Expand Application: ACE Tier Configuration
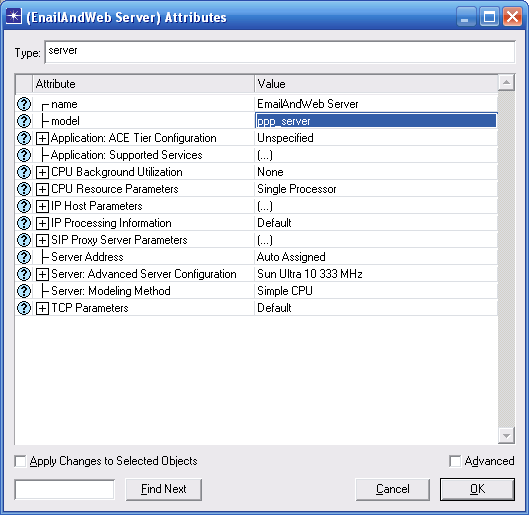The image size is (529, 515). click(x=42, y=139)
